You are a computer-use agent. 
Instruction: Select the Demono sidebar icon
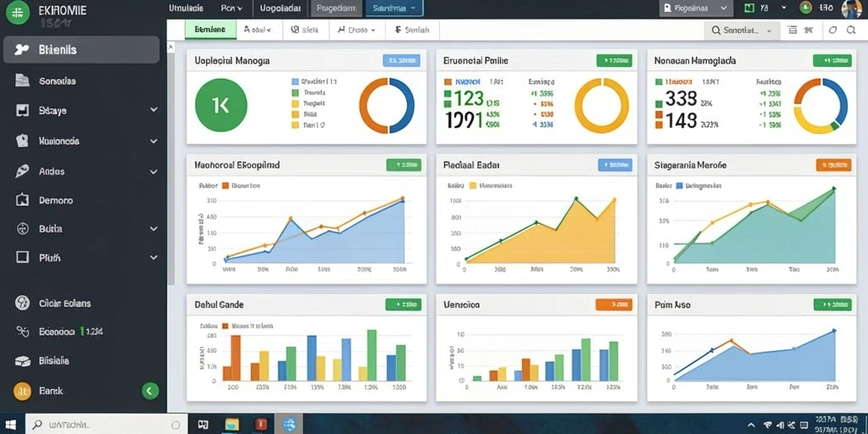(22, 200)
